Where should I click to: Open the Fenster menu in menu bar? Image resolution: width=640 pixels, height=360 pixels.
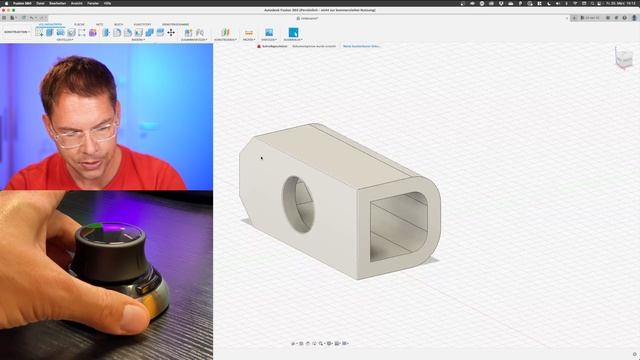(93, 3)
